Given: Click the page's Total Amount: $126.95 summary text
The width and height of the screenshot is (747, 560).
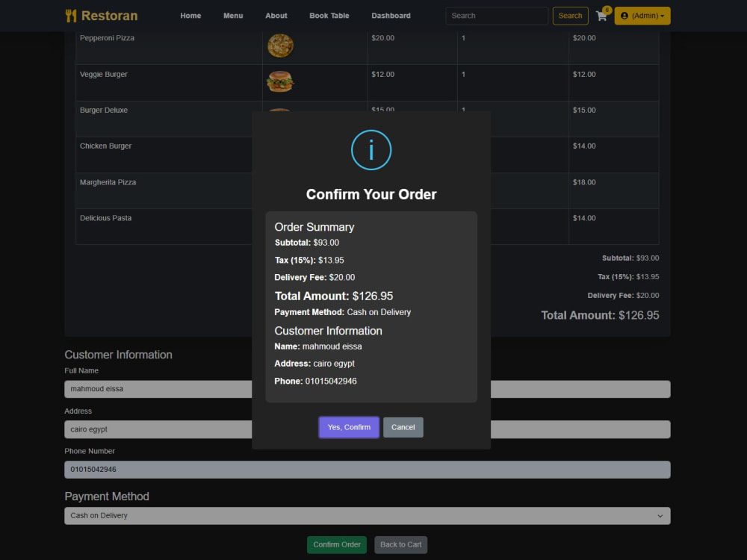Looking at the screenshot, I should [600, 315].
